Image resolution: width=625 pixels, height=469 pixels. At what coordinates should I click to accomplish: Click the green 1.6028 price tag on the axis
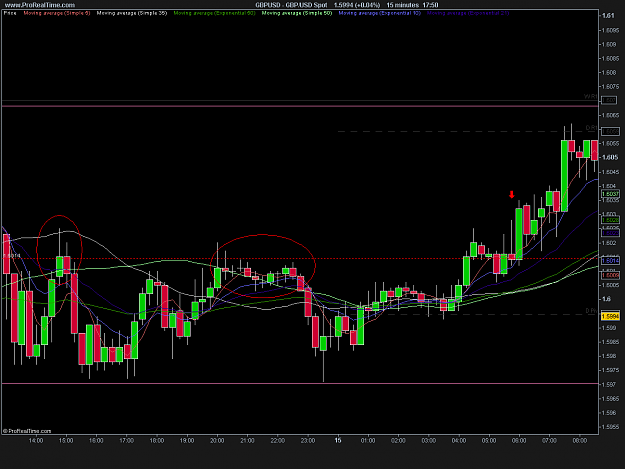610,220
